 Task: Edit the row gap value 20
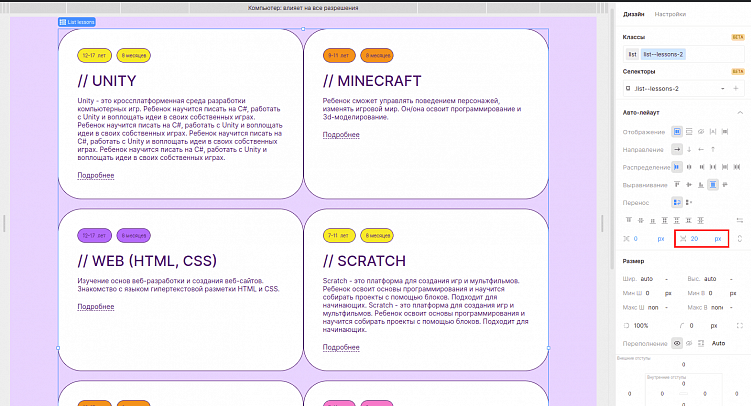[694, 238]
